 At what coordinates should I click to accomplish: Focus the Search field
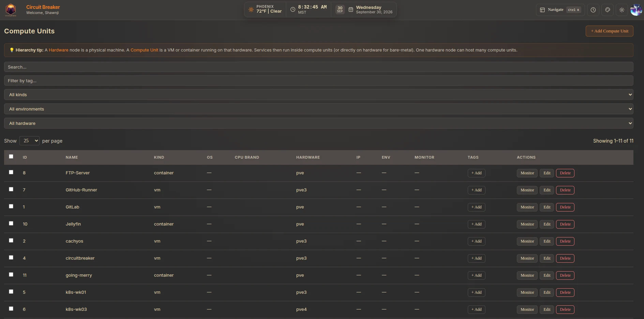(x=319, y=67)
